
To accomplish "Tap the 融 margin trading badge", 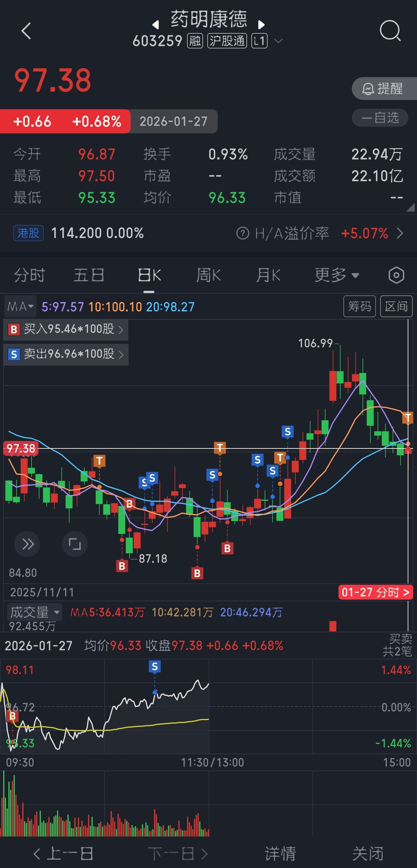I will pyautogui.click(x=195, y=41).
